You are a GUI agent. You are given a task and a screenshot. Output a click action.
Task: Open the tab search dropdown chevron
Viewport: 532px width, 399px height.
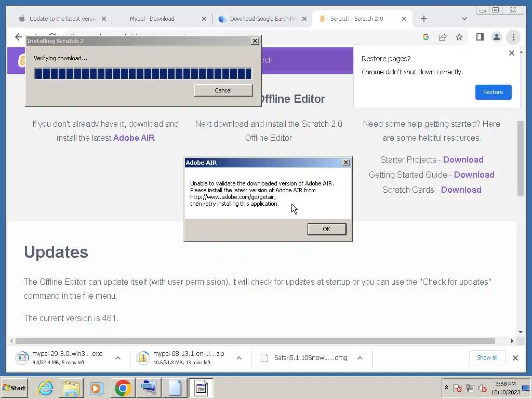(x=464, y=19)
